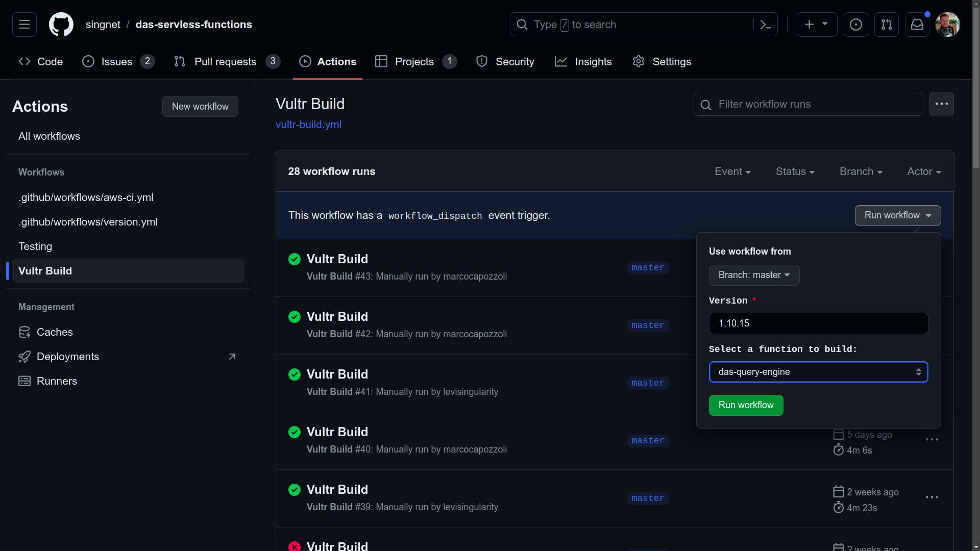Open the three-dot menu for run #39
Viewport: 980px width, 551px height.
[932, 497]
